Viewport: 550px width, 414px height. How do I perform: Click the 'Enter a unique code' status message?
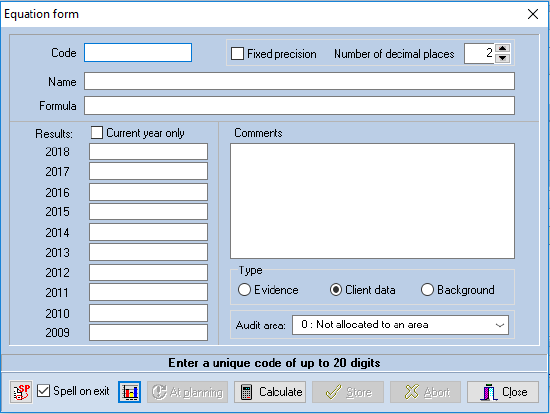tap(274, 363)
